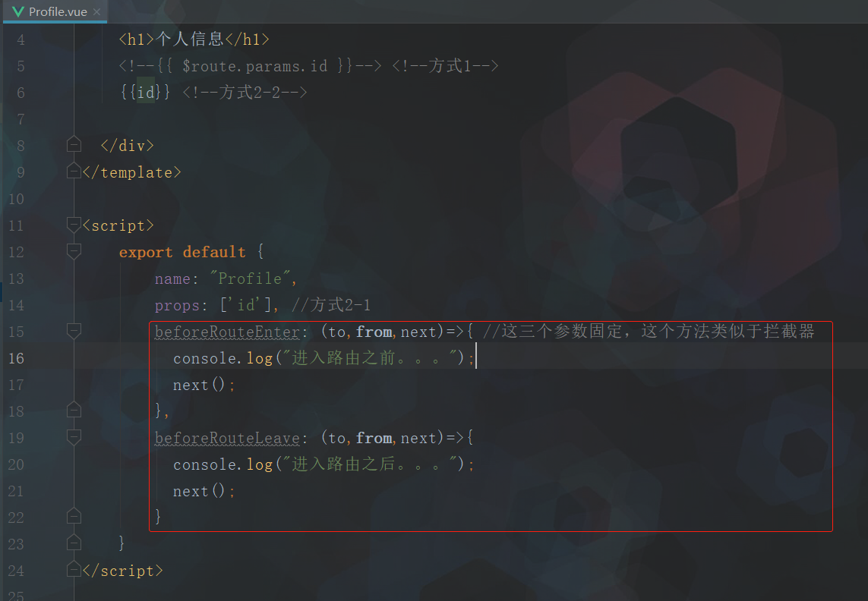This screenshot has height=601, width=868.
Task: Fold the export default block on line 12
Action: pos(74,251)
